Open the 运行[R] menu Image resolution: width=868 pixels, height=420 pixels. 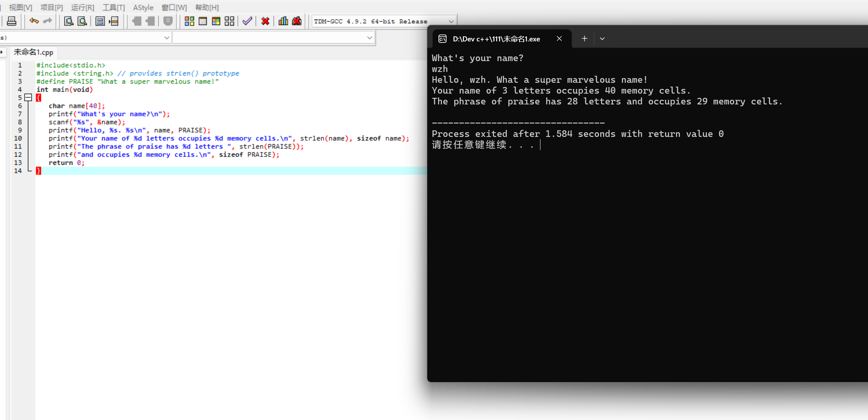coord(82,7)
